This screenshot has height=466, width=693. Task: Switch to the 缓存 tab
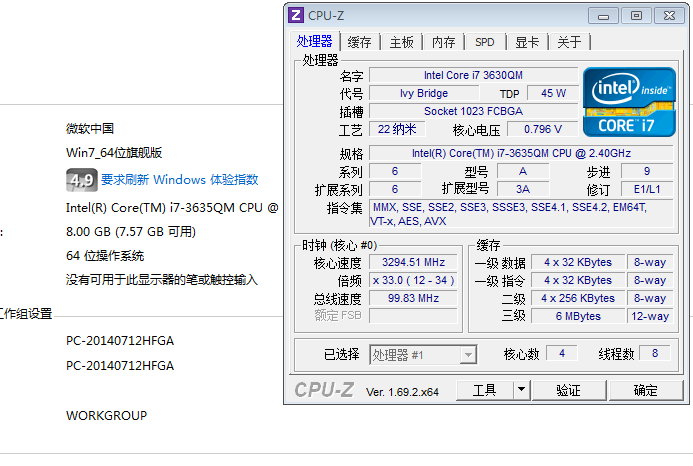pos(359,42)
